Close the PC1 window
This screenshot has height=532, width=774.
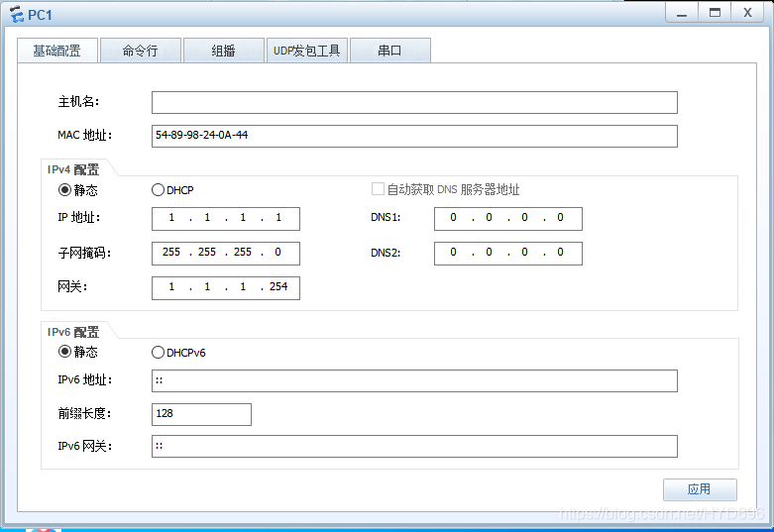747,13
